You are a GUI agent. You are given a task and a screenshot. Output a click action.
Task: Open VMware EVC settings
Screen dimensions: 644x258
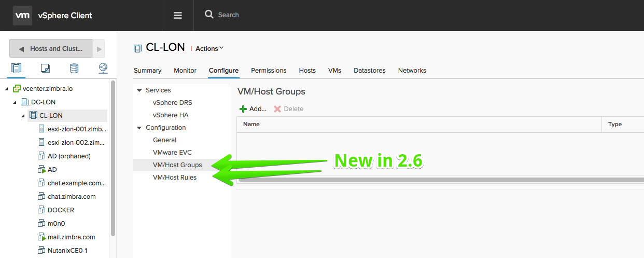click(172, 153)
